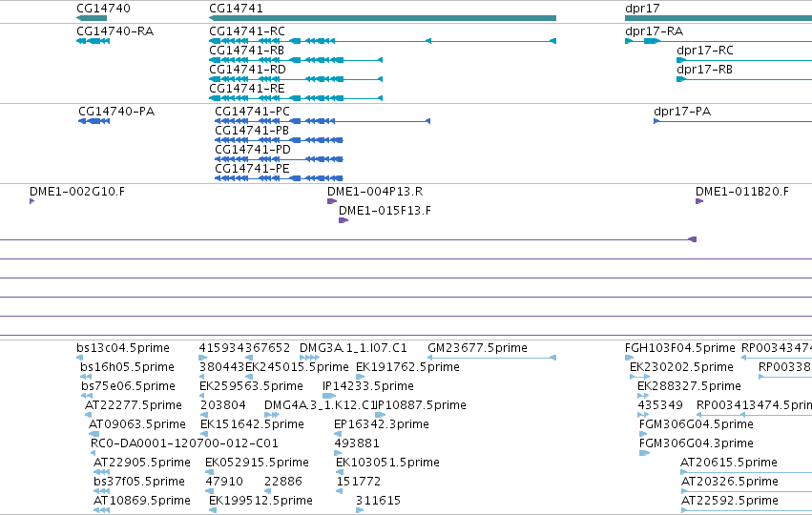812x515 pixels.
Task: Click transcript dpr17-RB
Action: click(704, 70)
